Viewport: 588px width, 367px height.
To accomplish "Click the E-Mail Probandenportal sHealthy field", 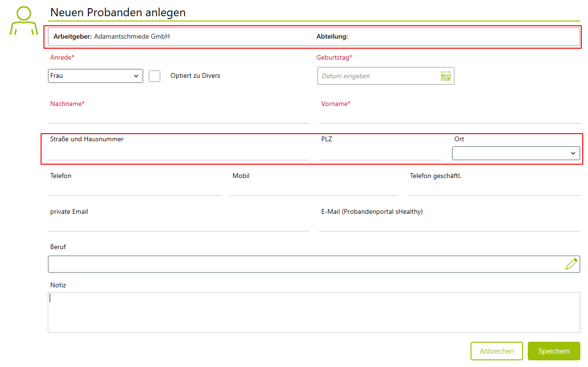I will (449, 225).
